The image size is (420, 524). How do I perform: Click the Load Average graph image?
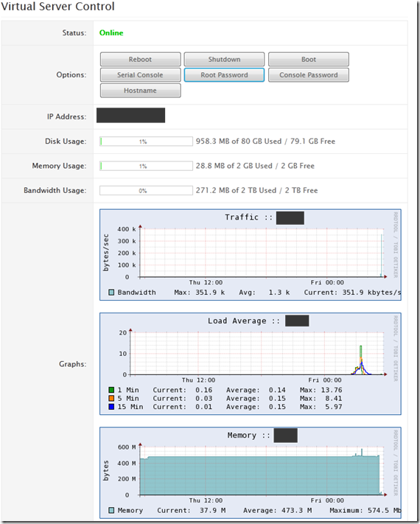coord(251,364)
